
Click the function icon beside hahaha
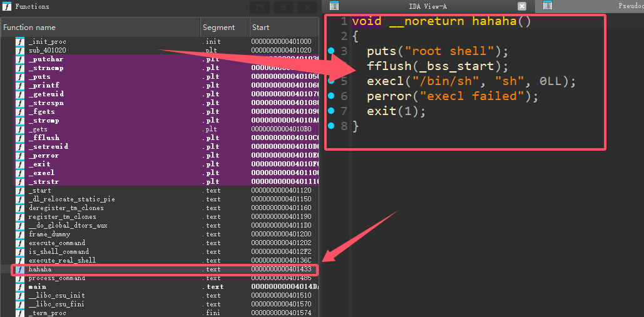20,269
